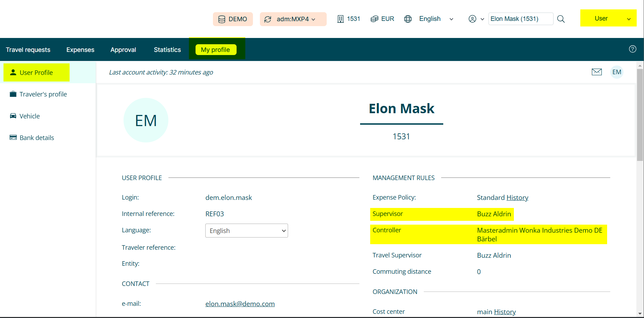
Task: Open Bank details in sidebar
Action: click(x=37, y=138)
